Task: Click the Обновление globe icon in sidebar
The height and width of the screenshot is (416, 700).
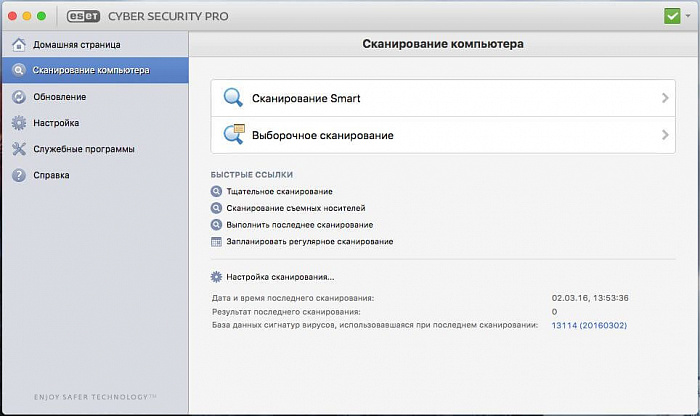Action: (x=18, y=97)
